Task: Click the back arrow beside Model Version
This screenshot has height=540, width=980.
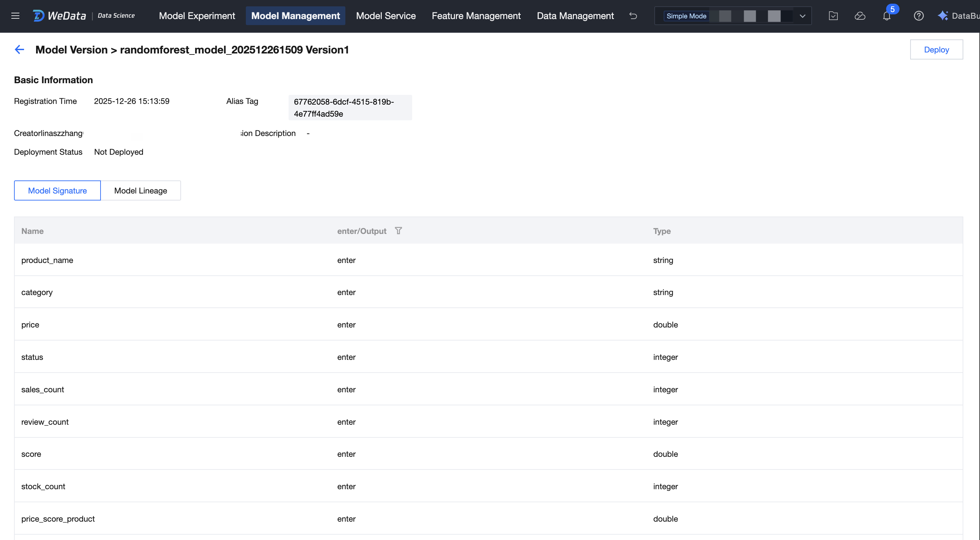Action: 19,49
